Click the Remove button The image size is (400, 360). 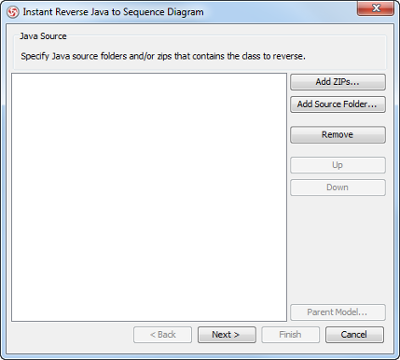(338, 135)
